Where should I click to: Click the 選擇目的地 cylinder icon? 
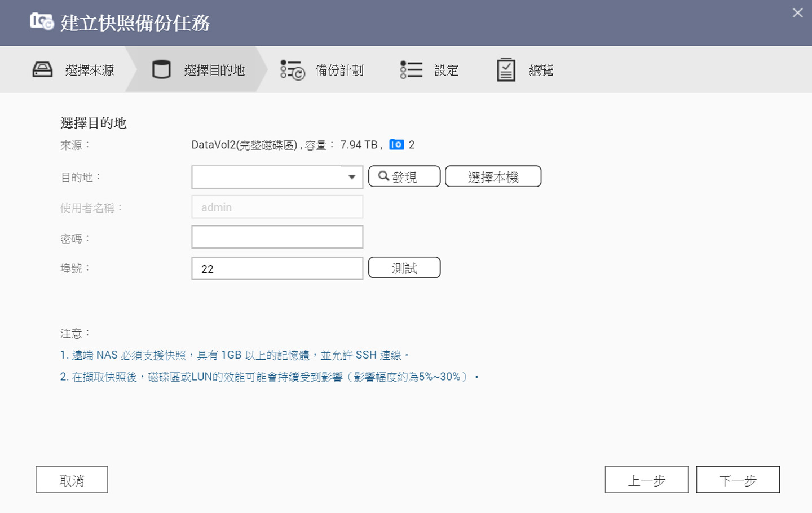161,69
